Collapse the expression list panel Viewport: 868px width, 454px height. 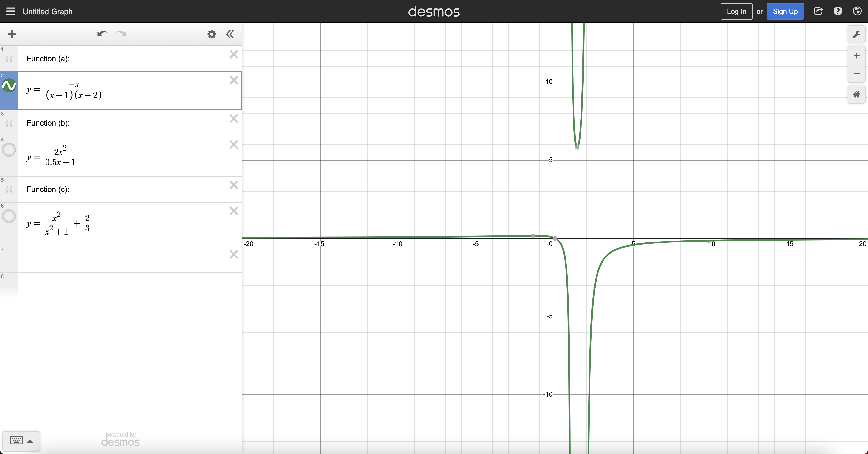pyautogui.click(x=230, y=34)
